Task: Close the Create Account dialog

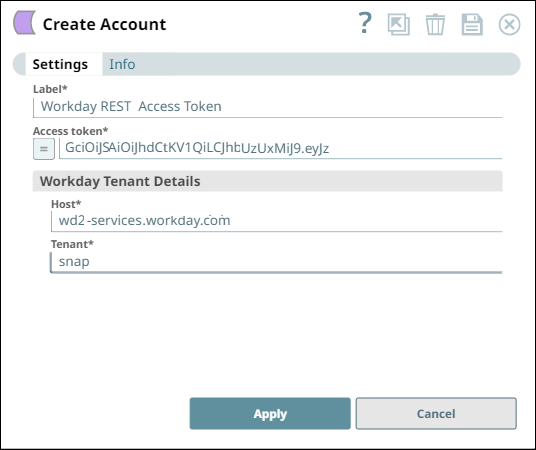Action: (509, 25)
